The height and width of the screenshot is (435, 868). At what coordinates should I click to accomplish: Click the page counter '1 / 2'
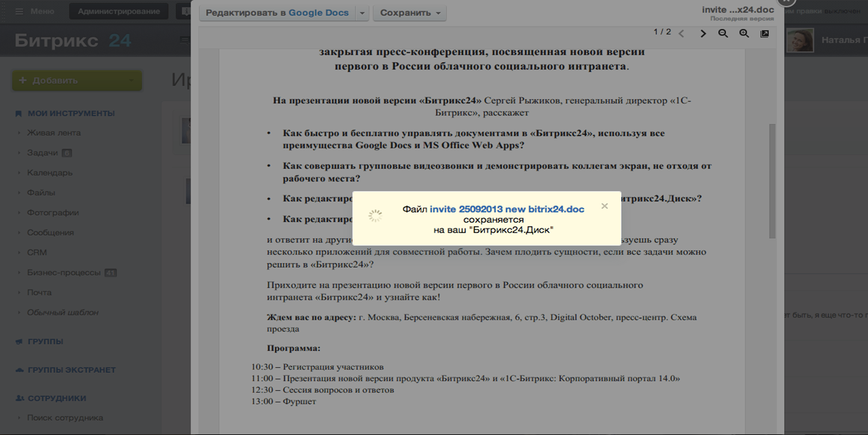662,32
